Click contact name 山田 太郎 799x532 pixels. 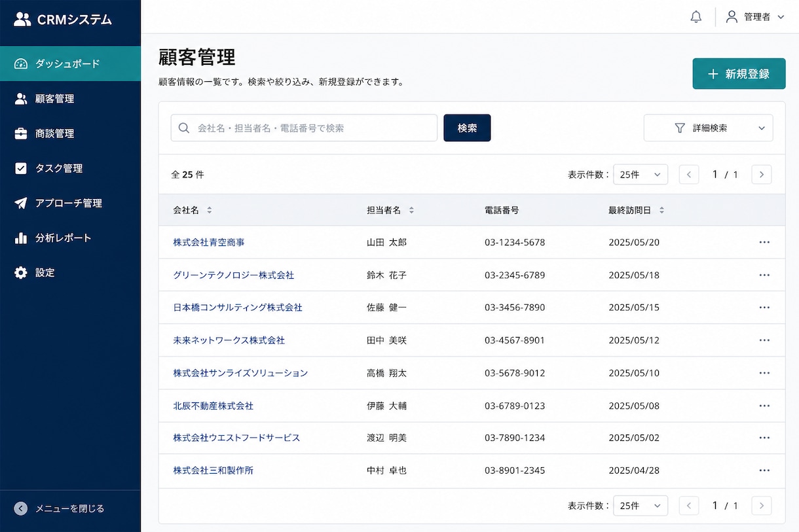[387, 242]
